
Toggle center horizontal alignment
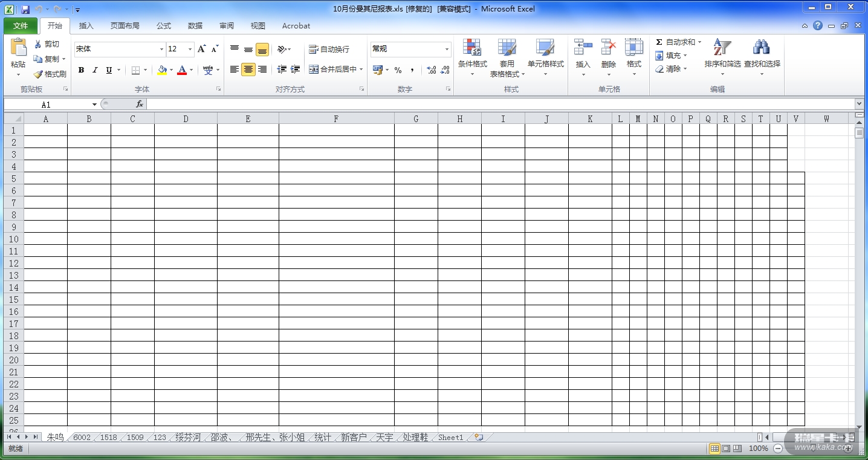tap(248, 70)
